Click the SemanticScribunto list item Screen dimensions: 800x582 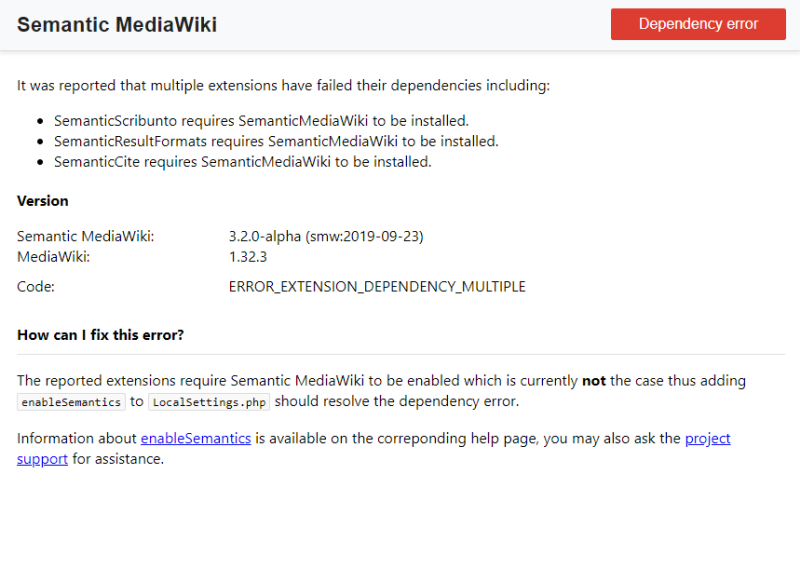pos(261,121)
